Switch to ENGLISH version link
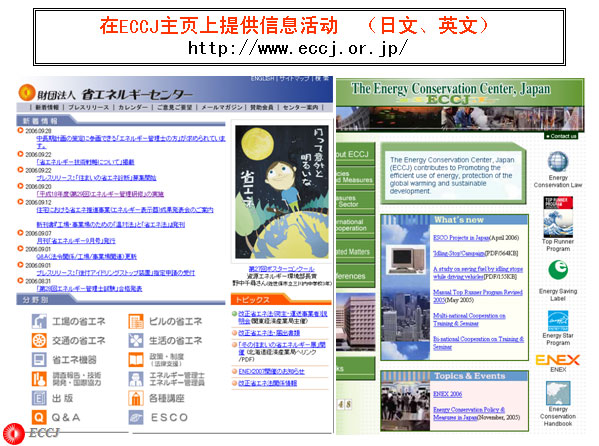Screen dimensions: 599x446 pos(262,78)
